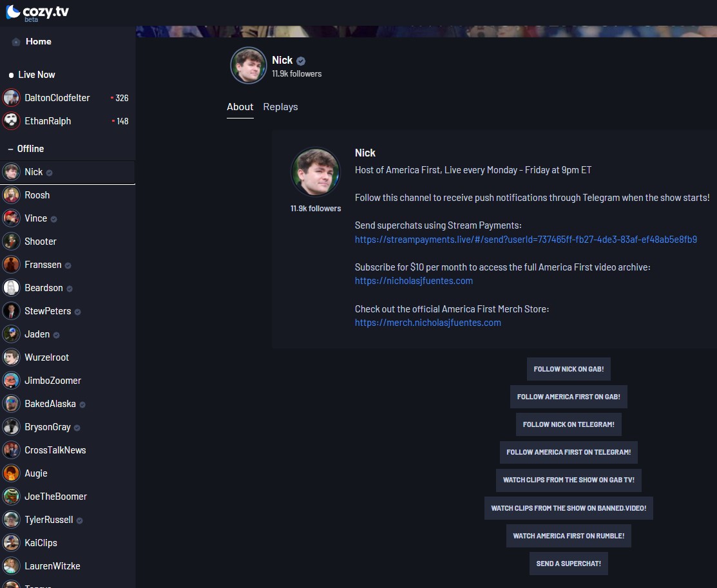Click the Send a Superchat button
Image resolution: width=717 pixels, height=588 pixels.
[568, 564]
